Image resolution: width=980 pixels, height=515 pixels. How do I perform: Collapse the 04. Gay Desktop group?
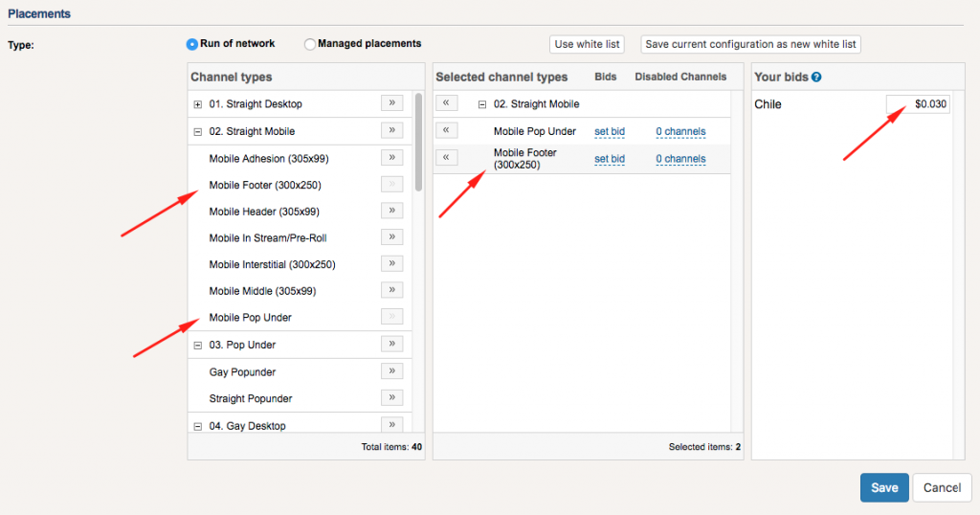point(198,426)
